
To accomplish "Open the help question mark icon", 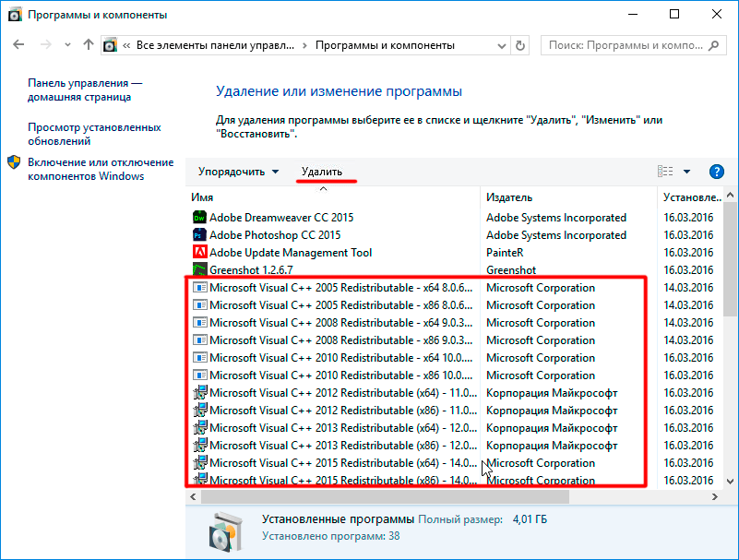I will point(716,172).
